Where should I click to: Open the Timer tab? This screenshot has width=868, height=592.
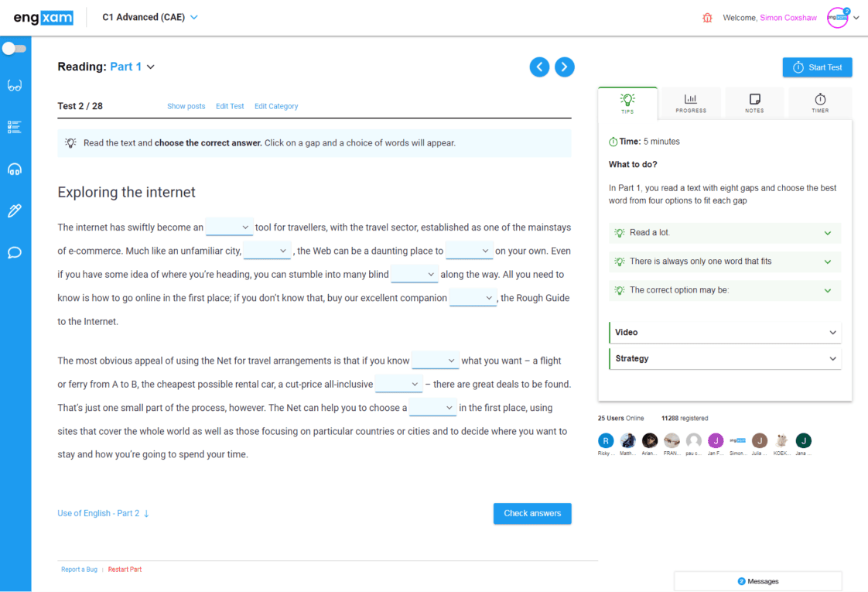[820, 103]
